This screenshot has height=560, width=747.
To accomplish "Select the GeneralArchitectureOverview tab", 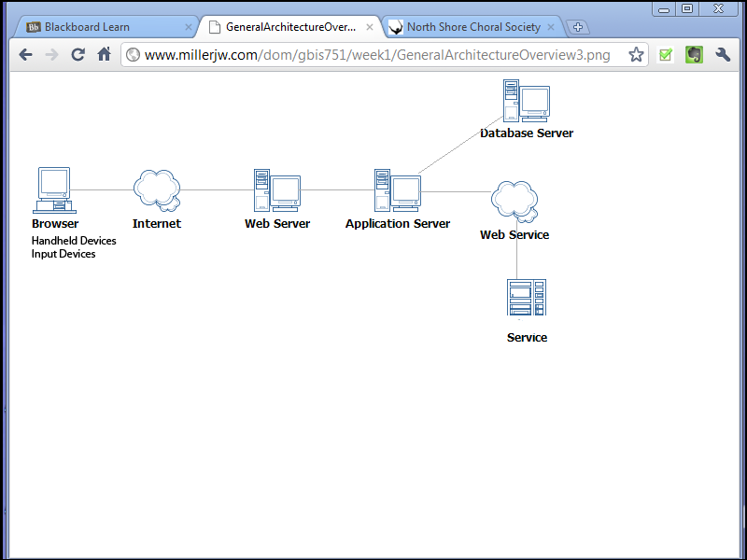I will tap(289, 27).
